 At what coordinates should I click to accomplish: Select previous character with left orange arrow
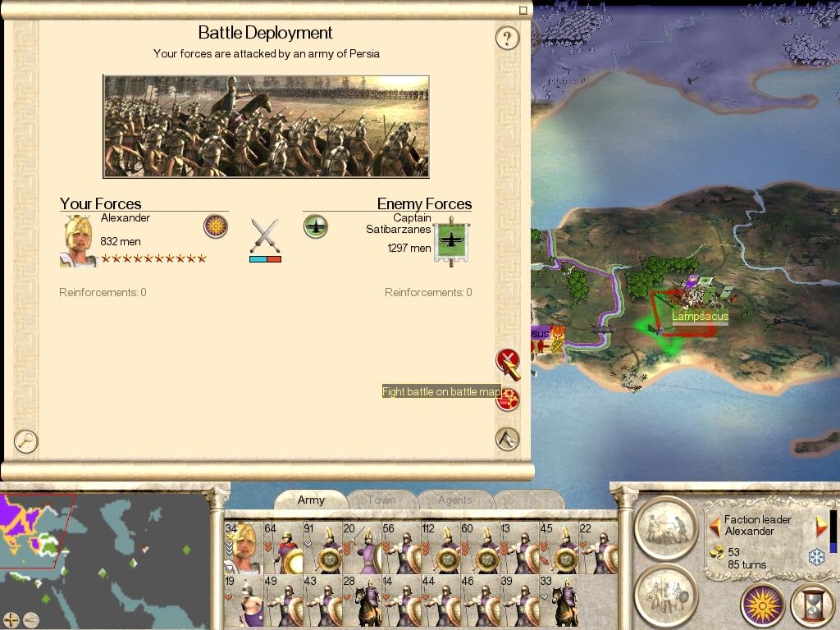[x=715, y=527]
